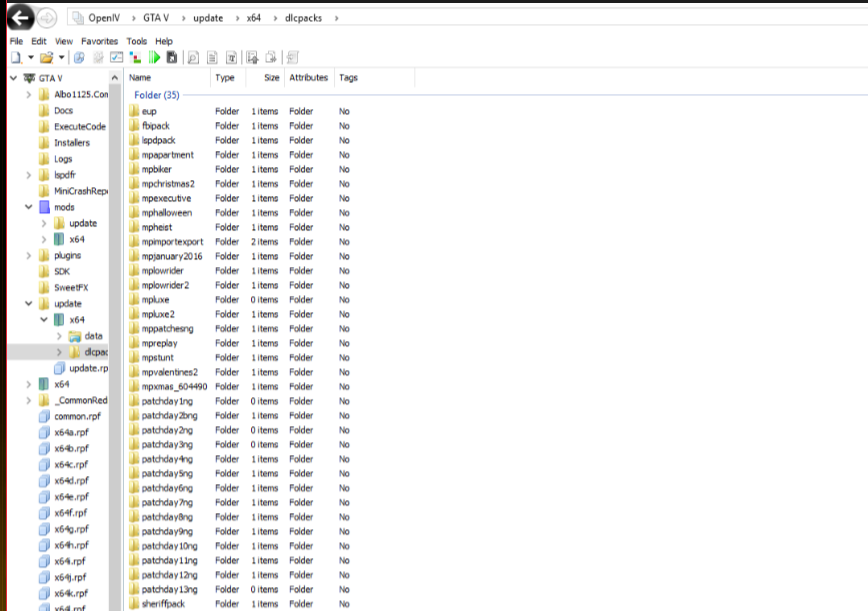Open the File menu
The height and width of the screenshot is (611, 868).
tap(16, 41)
